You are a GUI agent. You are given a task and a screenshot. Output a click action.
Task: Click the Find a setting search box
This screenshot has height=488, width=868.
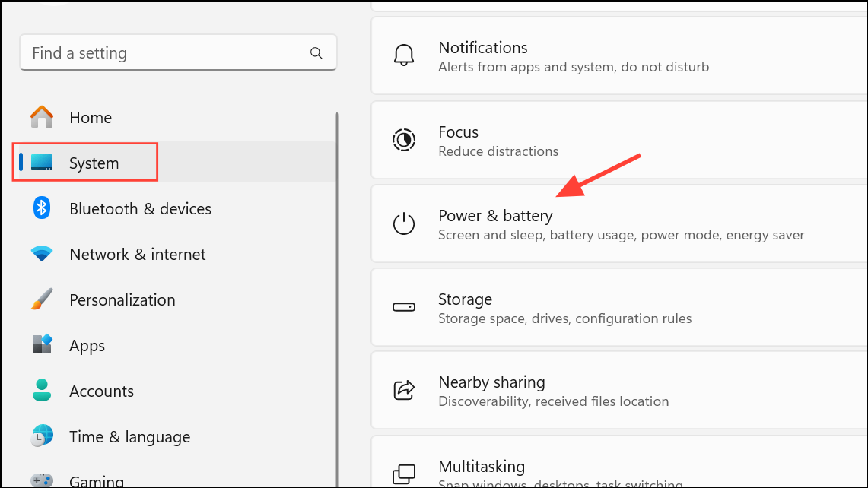pyautogui.click(x=152, y=53)
